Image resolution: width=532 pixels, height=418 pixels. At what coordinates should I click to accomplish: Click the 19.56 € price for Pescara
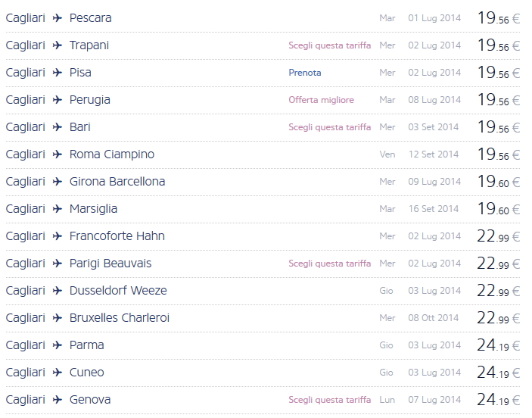(498, 18)
